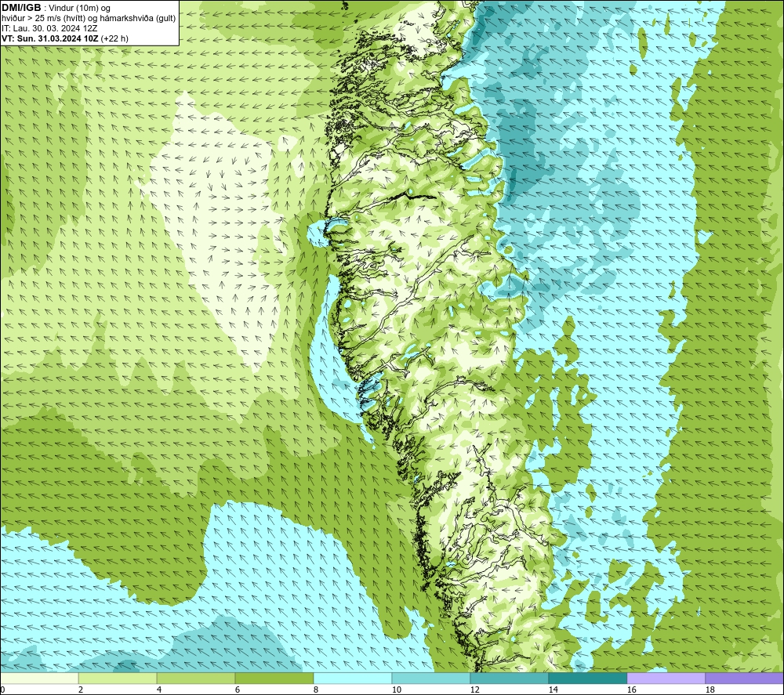
Task: Click the scale label '12'
Action: pyautogui.click(x=475, y=690)
